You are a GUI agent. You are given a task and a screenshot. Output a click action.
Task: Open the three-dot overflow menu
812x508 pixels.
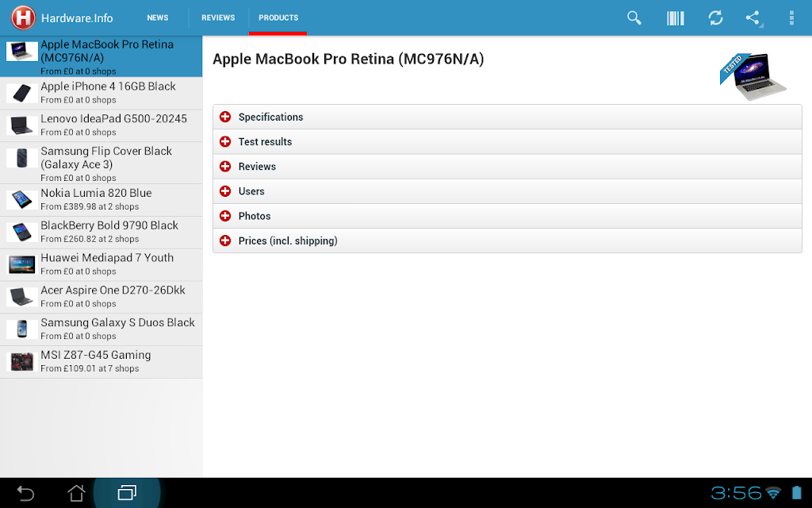point(791,18)
